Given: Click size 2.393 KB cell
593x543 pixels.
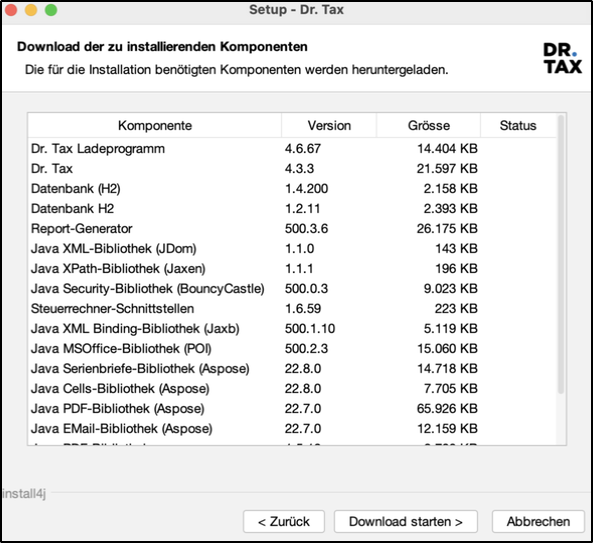Looking at the screenshot, I should pos(450,209).
